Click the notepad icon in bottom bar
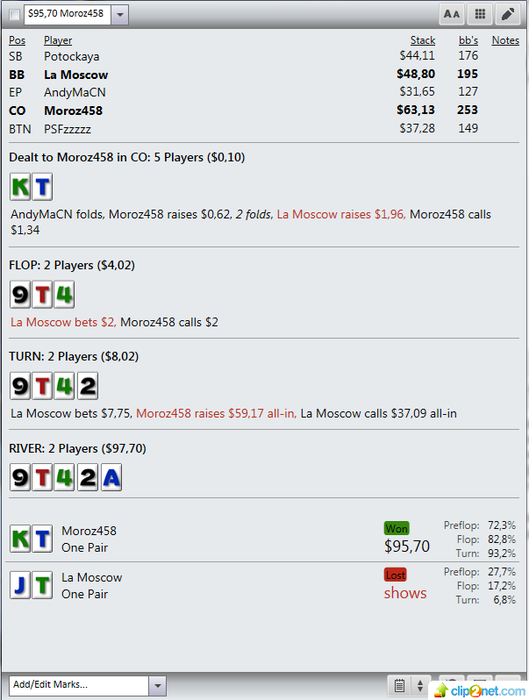This screenshot has width=529, height=700. pos(400,685)
